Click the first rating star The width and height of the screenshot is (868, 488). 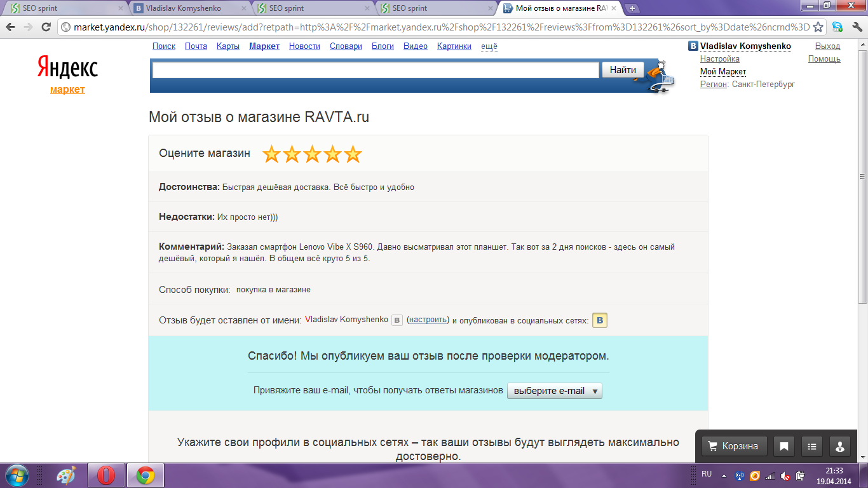[271, 154]
